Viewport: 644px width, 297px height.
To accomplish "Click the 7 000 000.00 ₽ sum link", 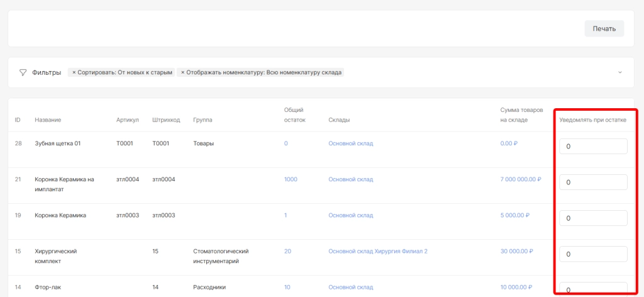I will 521,179.
